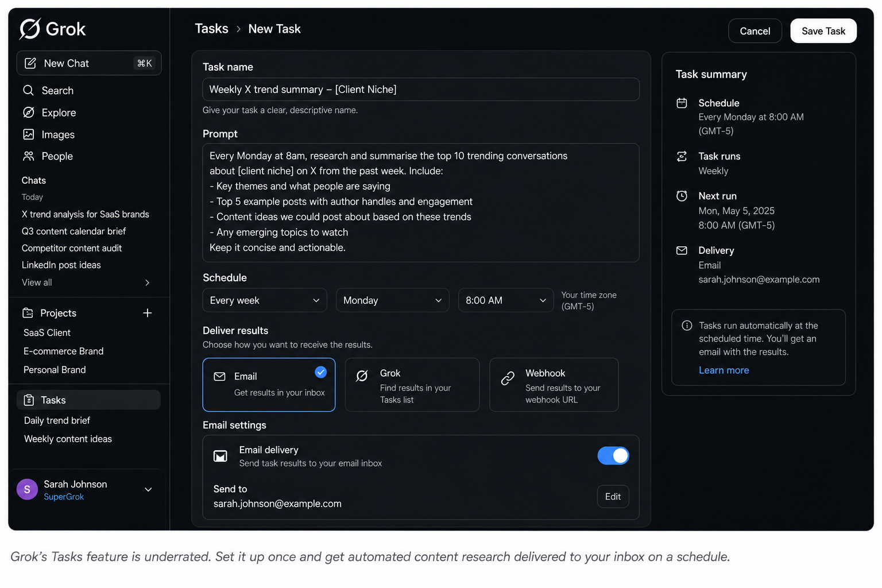This screenshot has width=882, height=588.
Task: Click the Task runs repeat icon
Action: coord(682,156)
